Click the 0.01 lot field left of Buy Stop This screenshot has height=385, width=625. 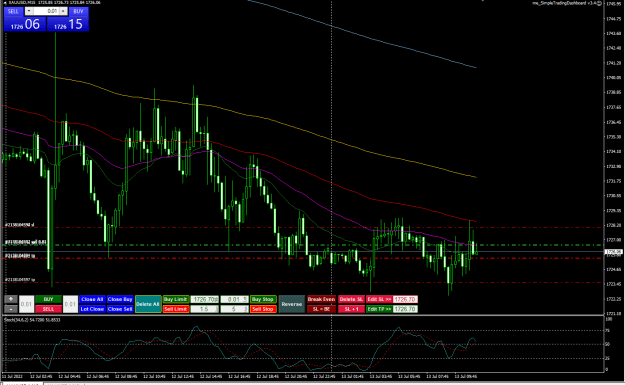234,299
